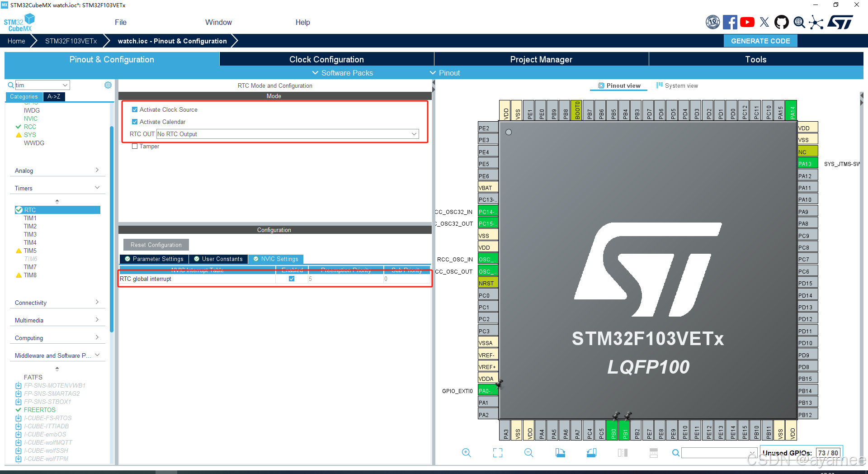
Task: Enable the Tamper checkbox
Action: tap(135, 146)
